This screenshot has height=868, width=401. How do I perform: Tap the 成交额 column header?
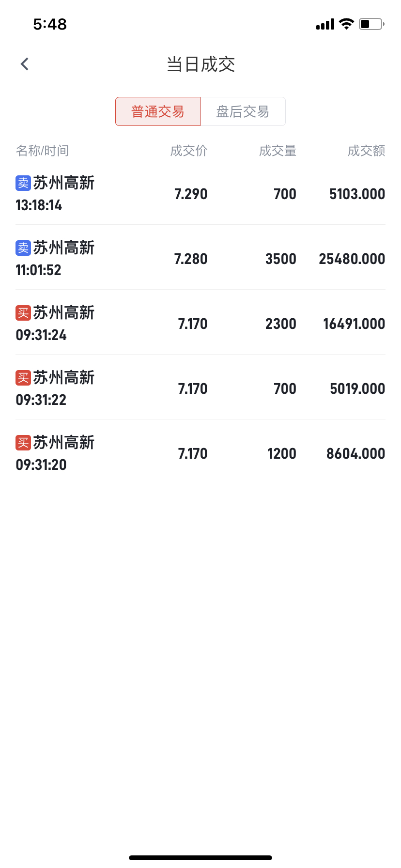[x=366, y=151]
